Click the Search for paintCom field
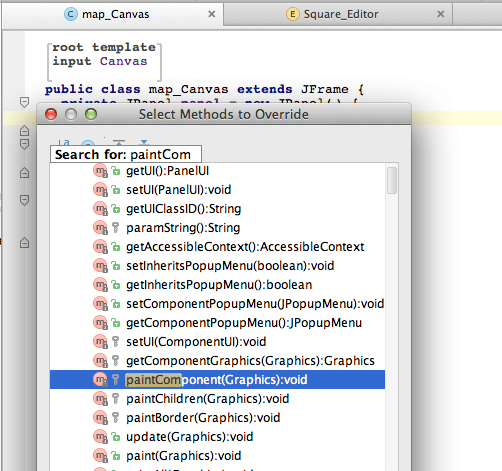 pos(126,154)
